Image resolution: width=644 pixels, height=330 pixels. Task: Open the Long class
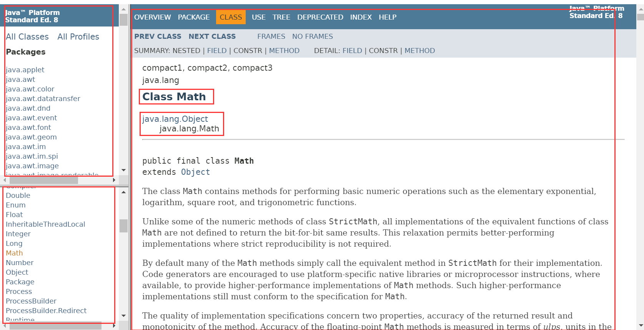click(x=14, y=244)
